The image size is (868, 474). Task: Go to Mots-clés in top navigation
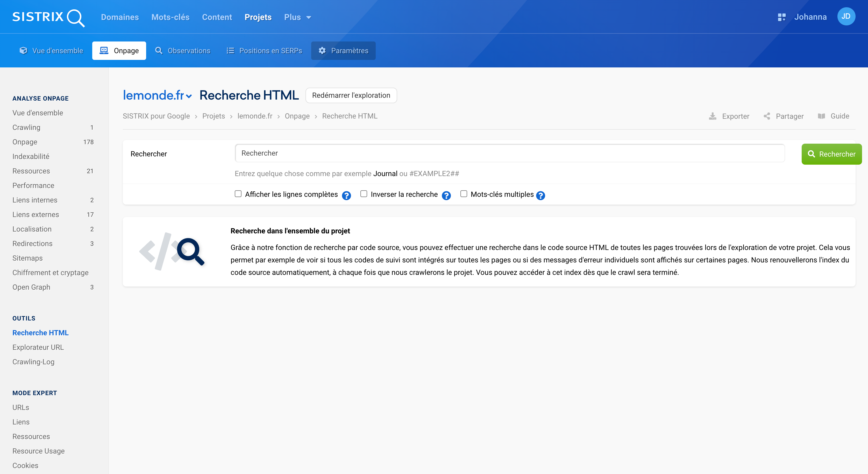pyautogui.click(x=170, y=17)
